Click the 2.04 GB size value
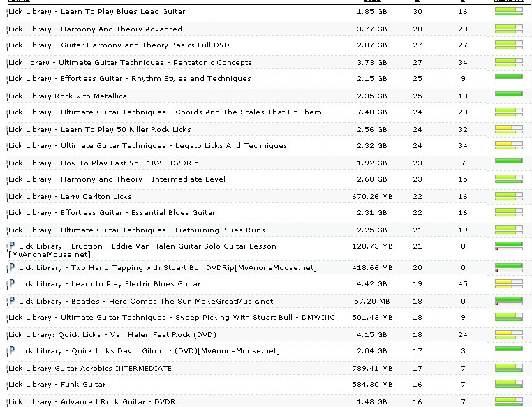This screenshot has width=532, height=407. tap(372, 350)
